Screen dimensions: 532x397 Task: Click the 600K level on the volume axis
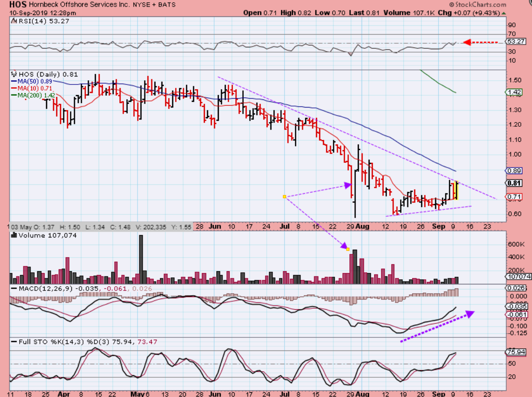coord(516,244)
